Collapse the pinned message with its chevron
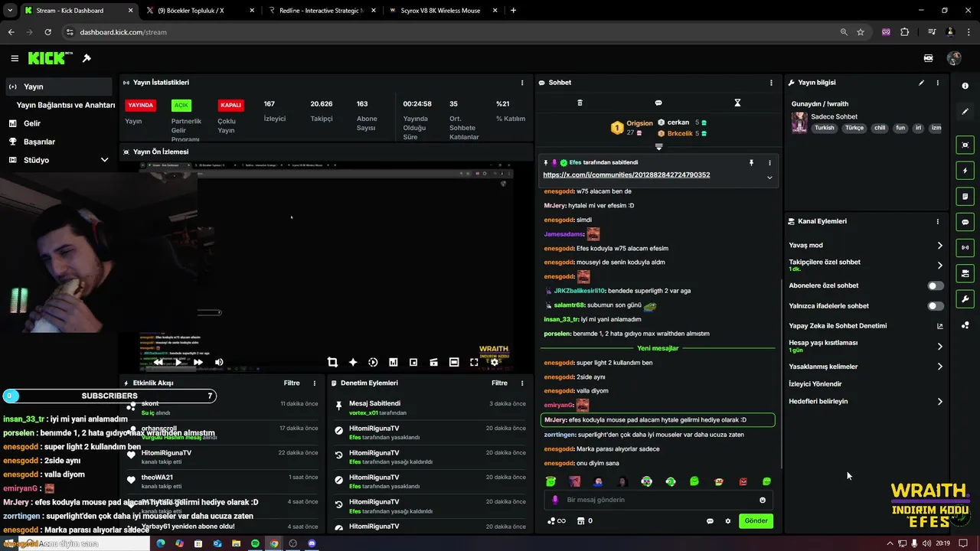Screen dimensions: 980x551 click(769, 178)
